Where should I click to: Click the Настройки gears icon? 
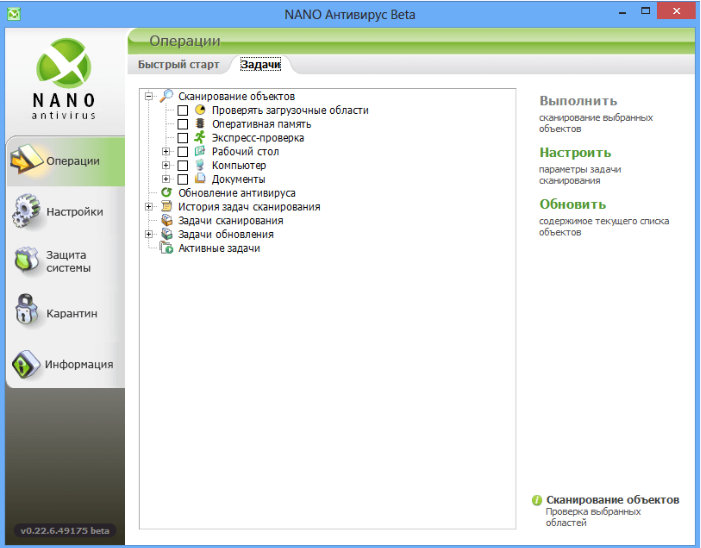point(26,211)
